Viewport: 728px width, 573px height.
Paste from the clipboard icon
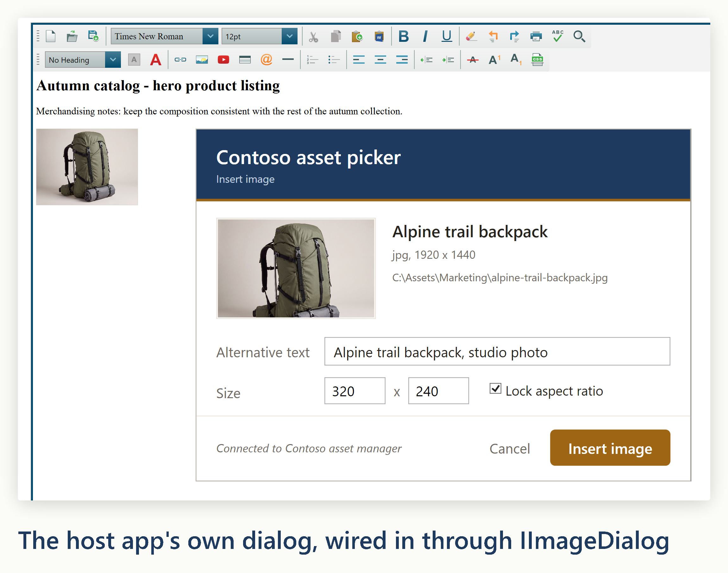(x=357, y=36)
